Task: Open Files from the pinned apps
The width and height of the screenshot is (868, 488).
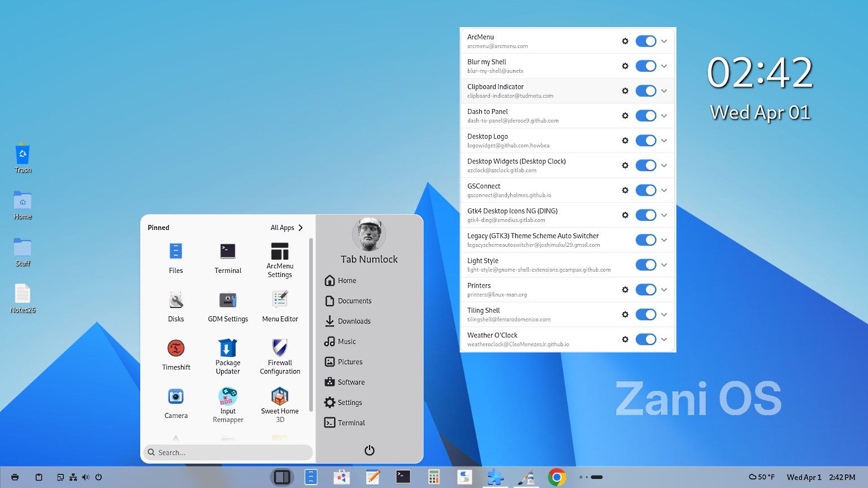Action: point(176,258)
